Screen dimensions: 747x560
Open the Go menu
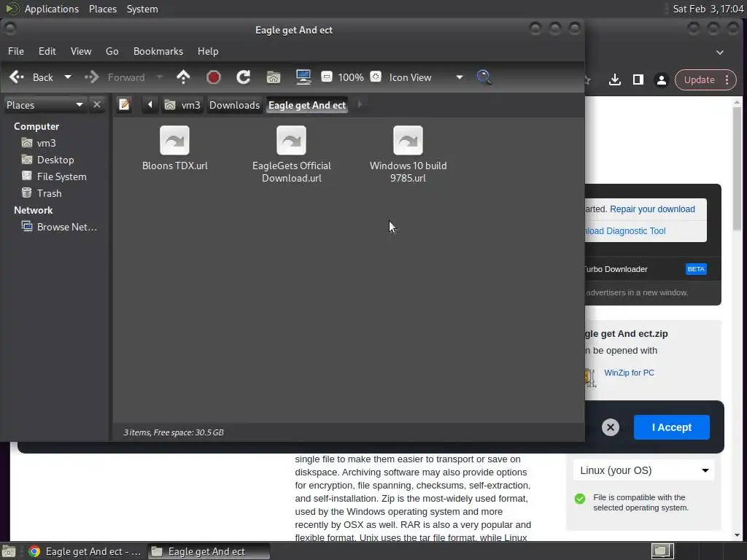[112, 51]
